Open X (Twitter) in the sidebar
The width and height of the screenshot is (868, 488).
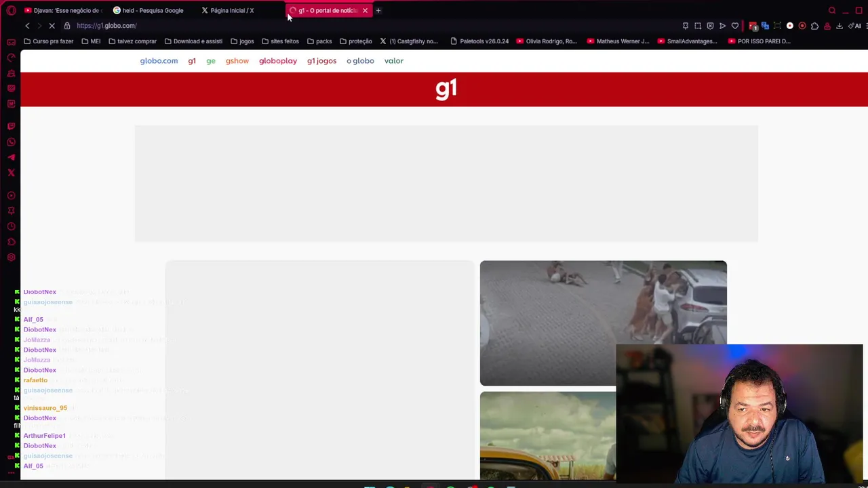pos(11,173)
